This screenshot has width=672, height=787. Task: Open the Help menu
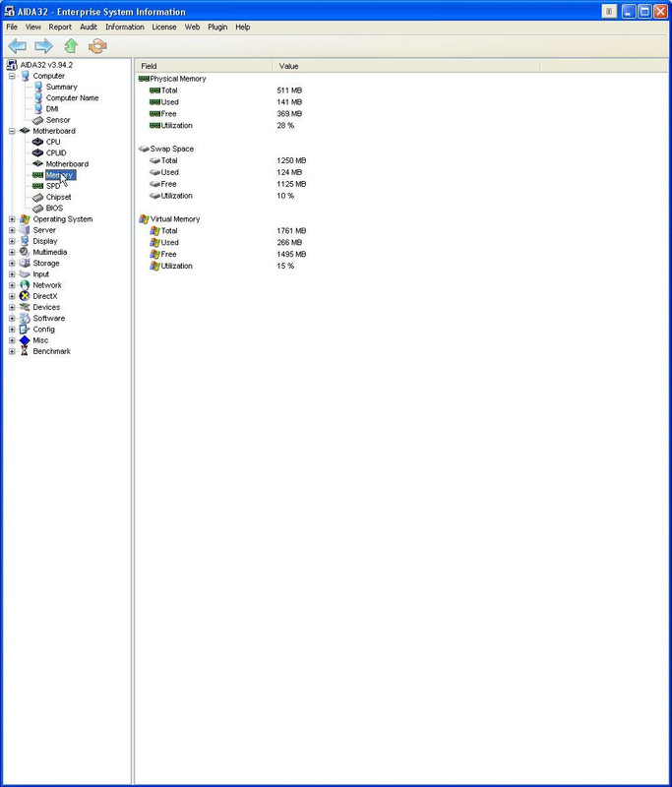(x=243, y=28)
